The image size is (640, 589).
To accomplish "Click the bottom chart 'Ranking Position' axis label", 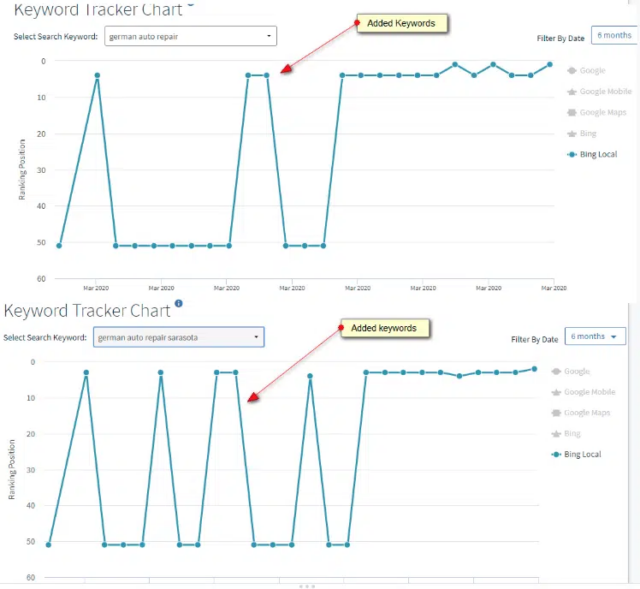I will [x=11, y=469].
